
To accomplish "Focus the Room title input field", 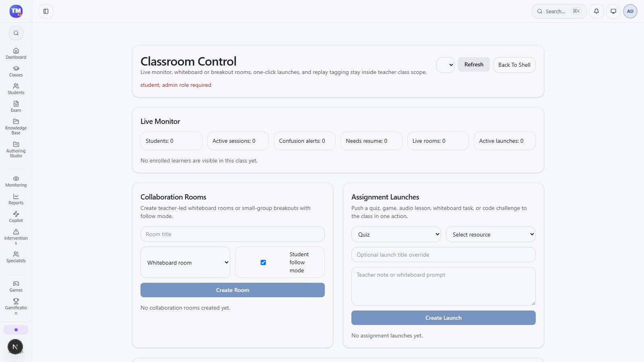I will coord(233,234).
